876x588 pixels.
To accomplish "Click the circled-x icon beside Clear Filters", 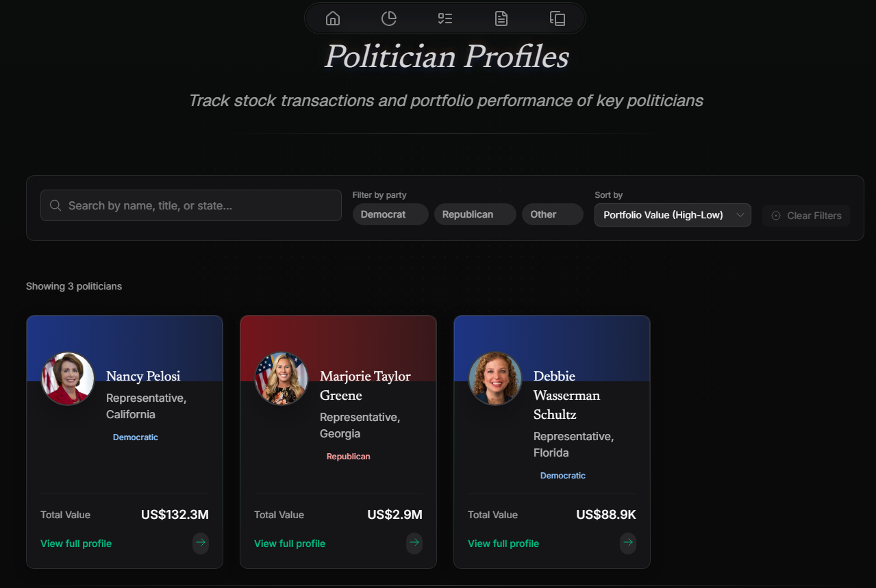I will point(775,216).
